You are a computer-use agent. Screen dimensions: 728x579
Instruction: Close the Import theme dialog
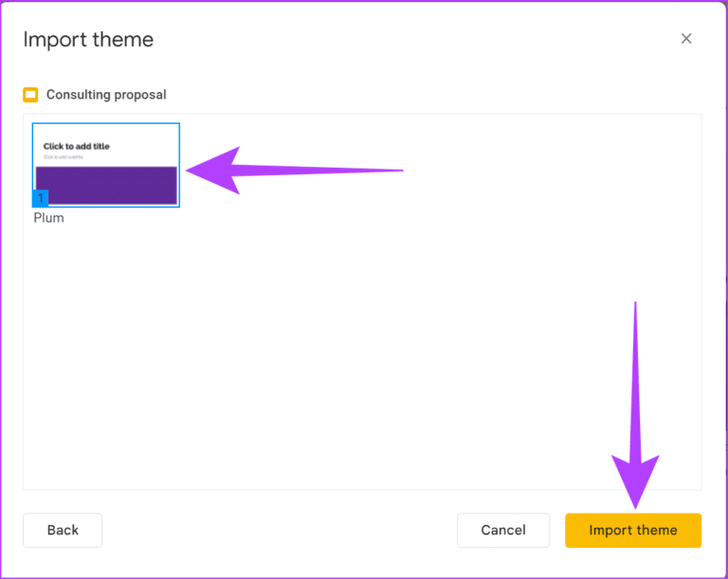click(x=686, y=39)
